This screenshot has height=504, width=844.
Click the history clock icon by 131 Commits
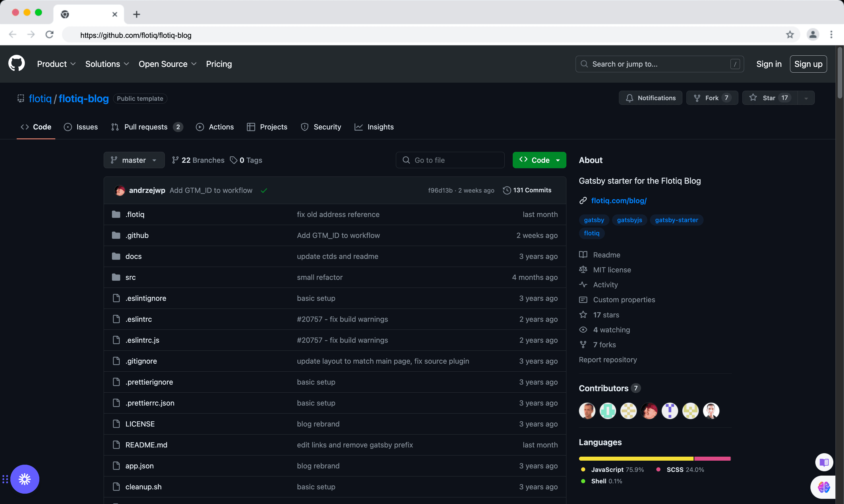[x=507, y=191]
